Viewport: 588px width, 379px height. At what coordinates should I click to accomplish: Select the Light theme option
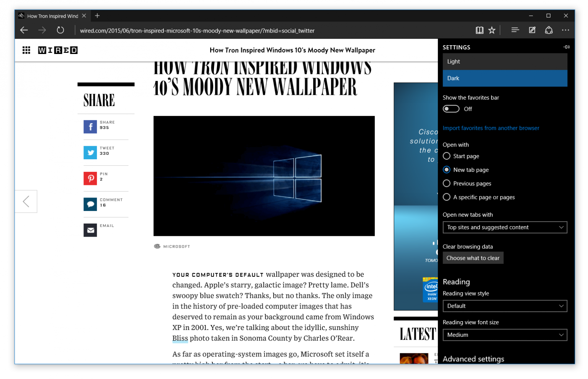point(505,61)
